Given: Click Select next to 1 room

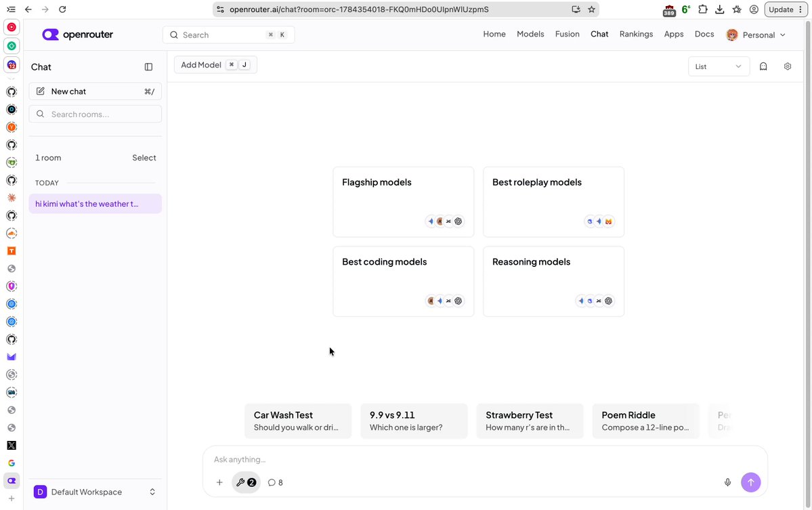Looking at the screenshot, I should (144, 158).
